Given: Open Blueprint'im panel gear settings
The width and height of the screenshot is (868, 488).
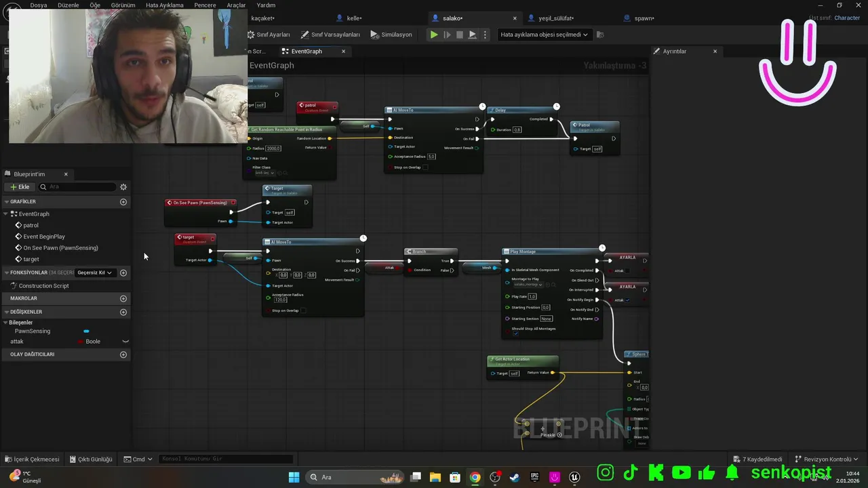Looking at the screenshot, I should pos(123,187).
